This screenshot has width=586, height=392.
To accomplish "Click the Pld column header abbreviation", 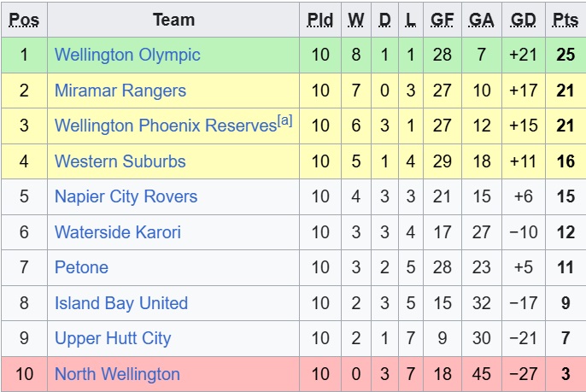I will pyautogui.click(x=320, y=20).
